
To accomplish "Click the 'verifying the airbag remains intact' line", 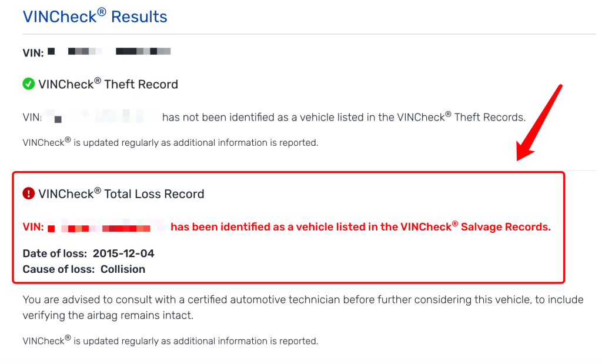I will [108, 315].
